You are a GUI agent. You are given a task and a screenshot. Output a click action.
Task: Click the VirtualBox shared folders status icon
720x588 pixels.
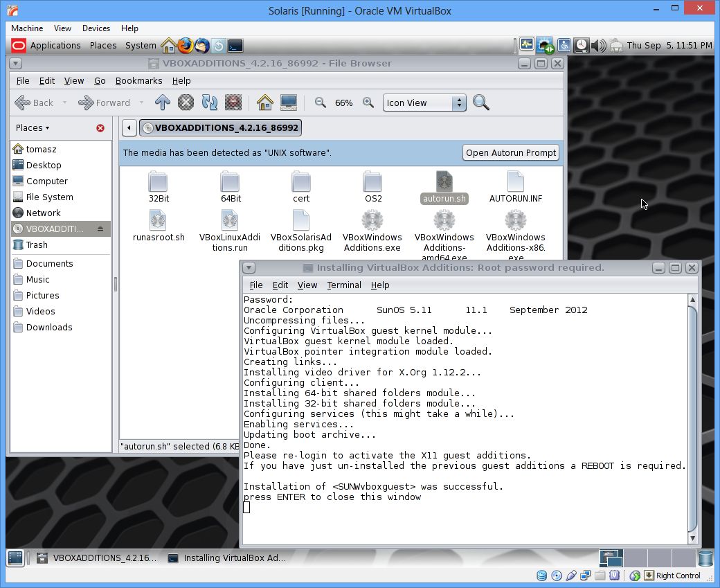point(600,575)
